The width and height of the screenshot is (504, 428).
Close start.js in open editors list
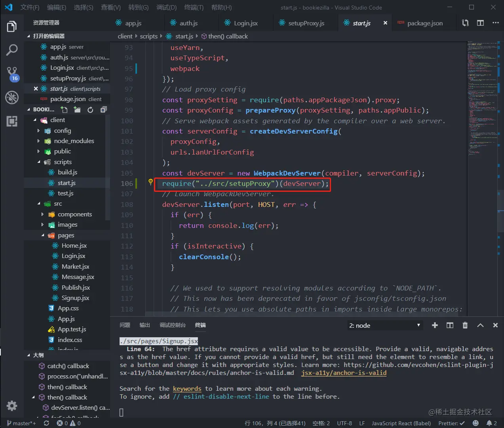coord(36,89)
